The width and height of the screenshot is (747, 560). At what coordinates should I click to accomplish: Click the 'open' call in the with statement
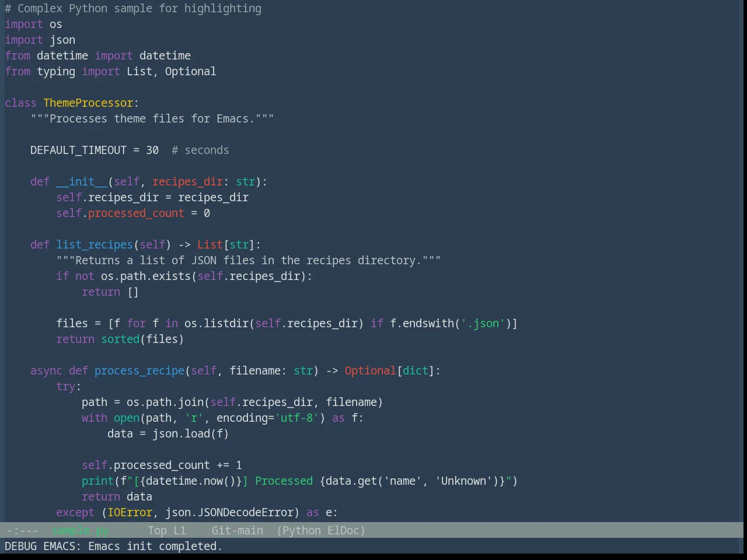(127, 418)
